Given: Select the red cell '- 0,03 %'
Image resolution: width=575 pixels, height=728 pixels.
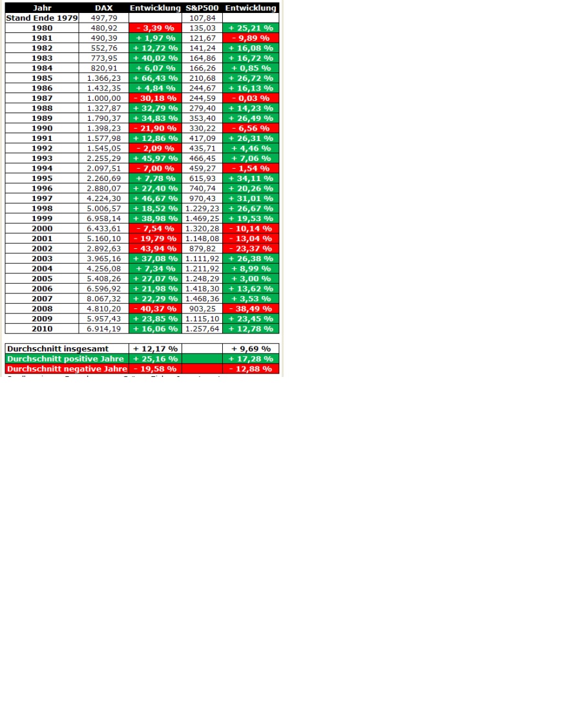Looking at the screenshot, I should click(x=251, y=98).
